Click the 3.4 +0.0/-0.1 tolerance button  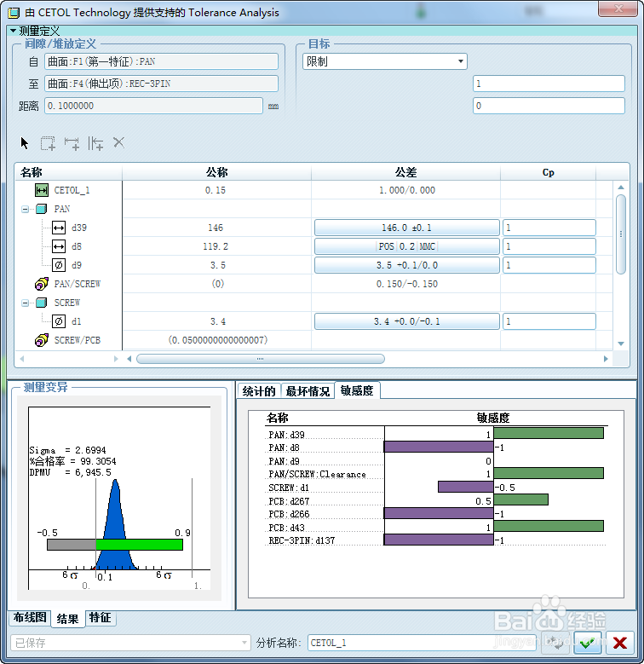point(406,321)
